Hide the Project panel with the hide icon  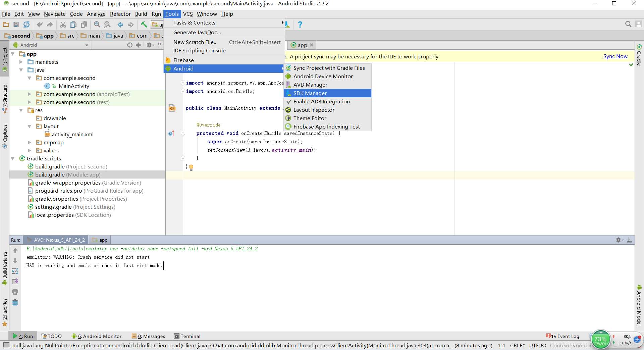pos(160,45)
